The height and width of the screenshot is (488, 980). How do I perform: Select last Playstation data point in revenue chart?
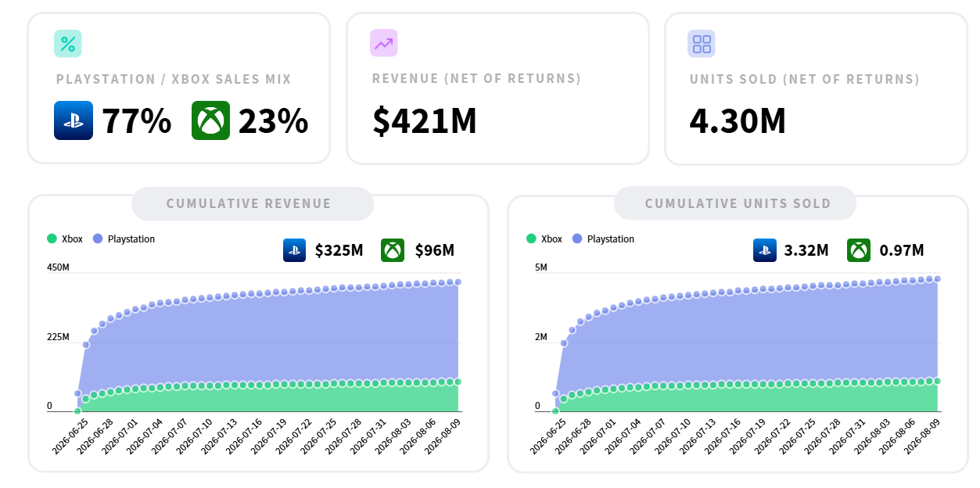click(458, 282)
